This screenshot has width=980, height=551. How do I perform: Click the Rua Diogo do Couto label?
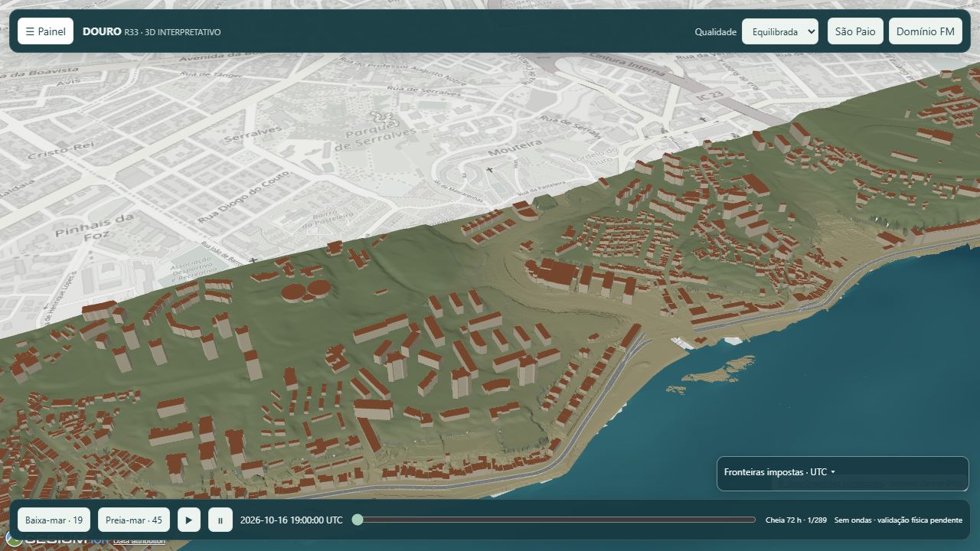[x=244, y=197]
